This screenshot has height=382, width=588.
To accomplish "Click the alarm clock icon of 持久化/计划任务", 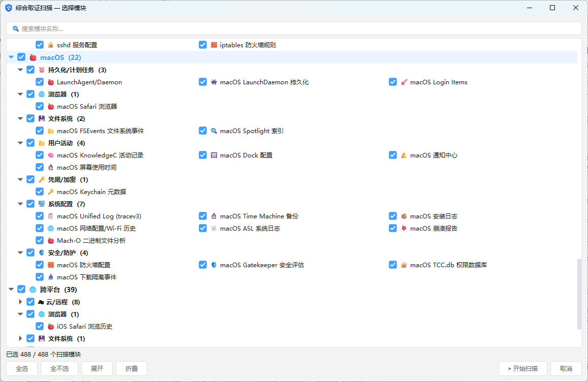I will (42, 70).
